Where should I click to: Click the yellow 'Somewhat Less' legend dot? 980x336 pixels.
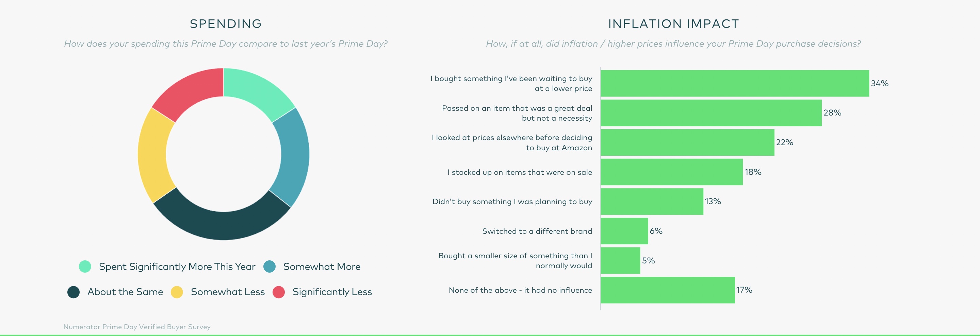point(177,292)
